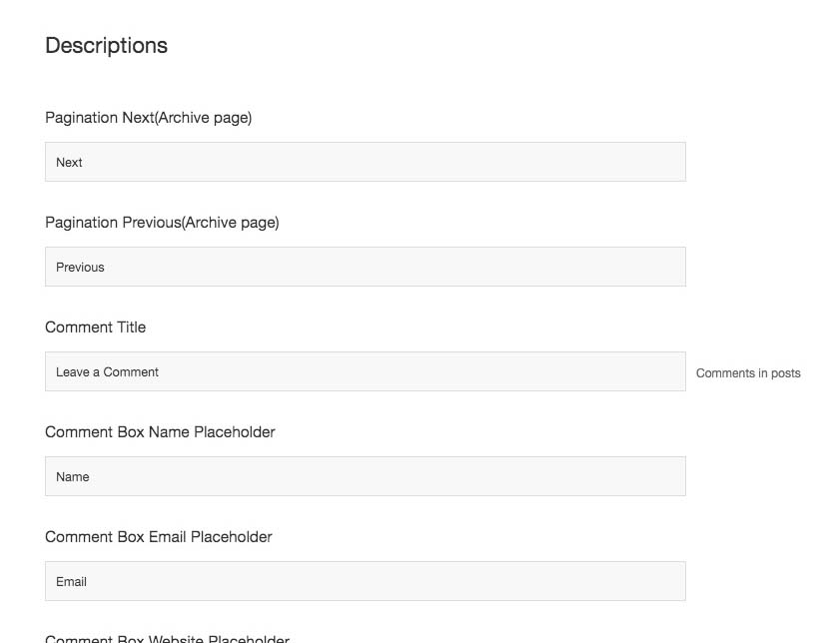Click the Leave a Comment value text
840x643 pixels.
pos(107,372)
